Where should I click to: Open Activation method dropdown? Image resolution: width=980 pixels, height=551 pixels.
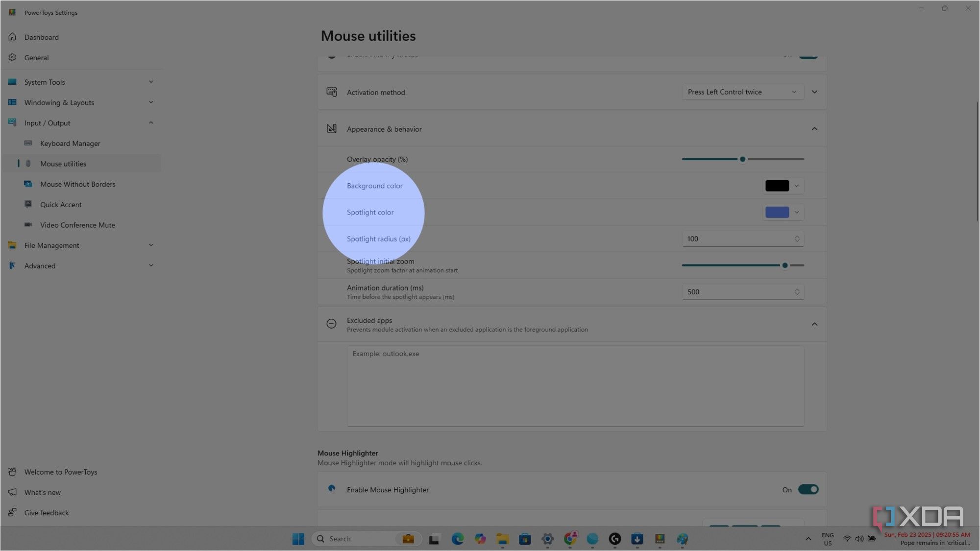tap(743, 92)
